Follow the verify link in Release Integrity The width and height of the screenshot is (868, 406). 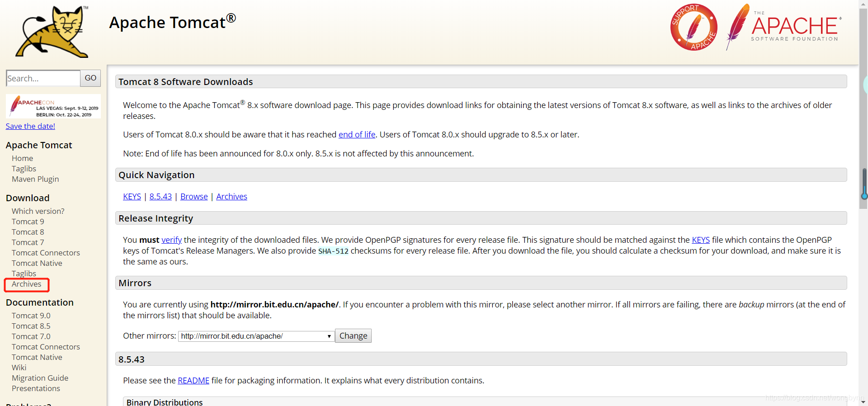(x=172, y=240)
